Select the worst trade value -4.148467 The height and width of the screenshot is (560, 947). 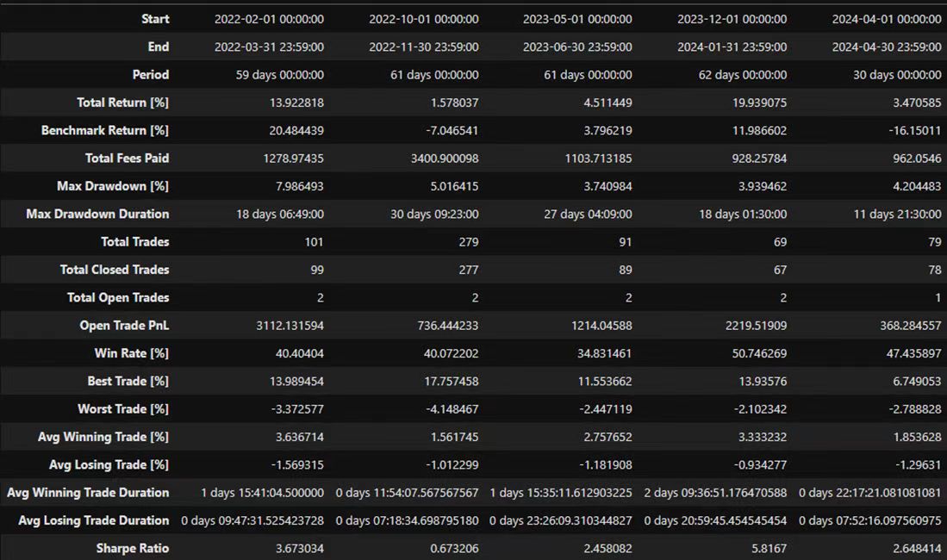coord(446,409)
